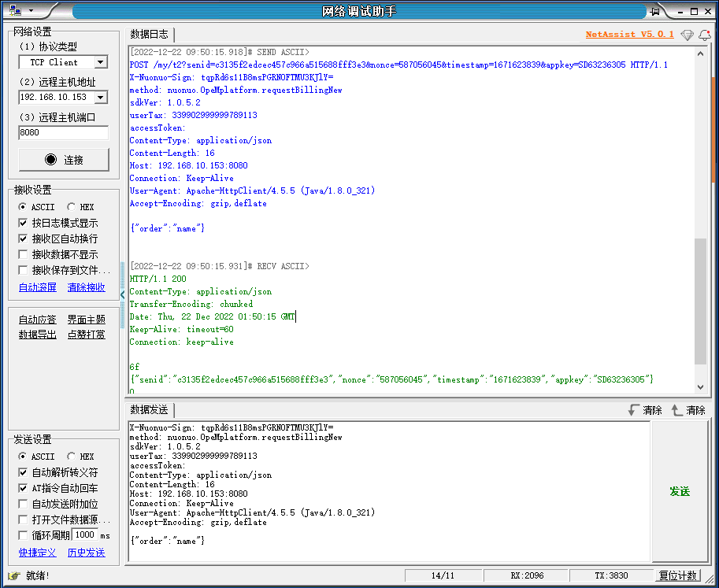Click the diamond icon beside NetAssist
719x588 pixels.
[x=687, y=35]
